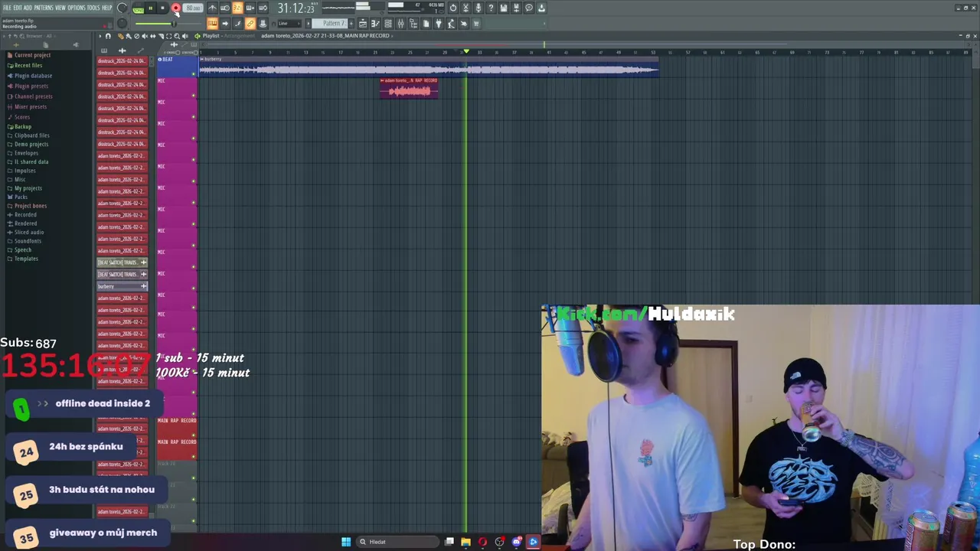Open the EDIT menu
980x551 pixels.
[x=17, y=8]
